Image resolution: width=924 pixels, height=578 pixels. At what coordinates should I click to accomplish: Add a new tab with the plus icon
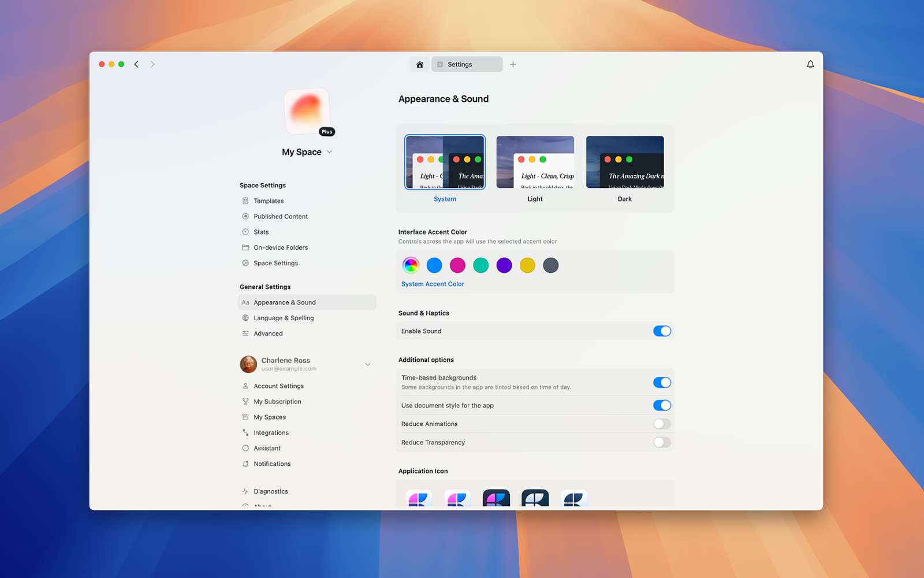coord(513,64)
